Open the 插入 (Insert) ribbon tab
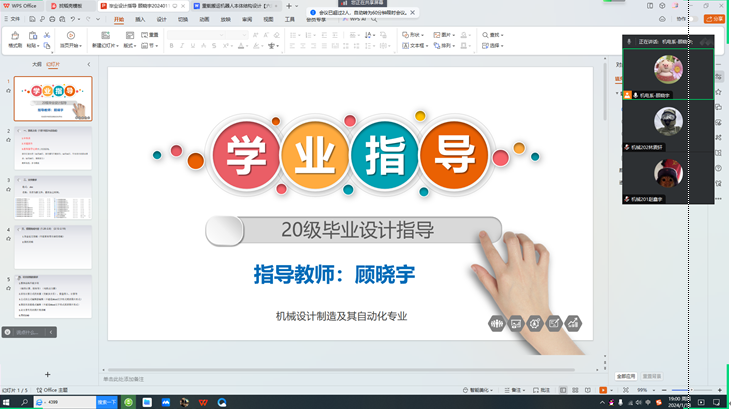 tap(140, 19)
